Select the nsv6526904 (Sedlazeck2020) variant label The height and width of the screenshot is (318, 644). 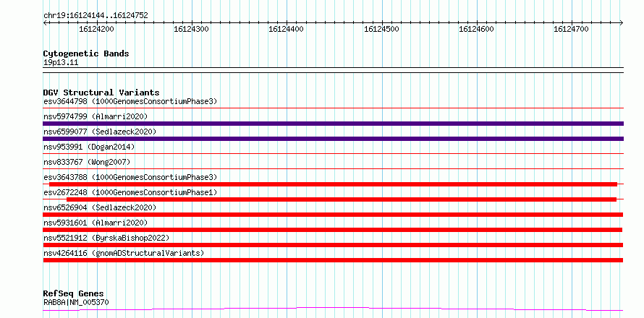[100, 207]
